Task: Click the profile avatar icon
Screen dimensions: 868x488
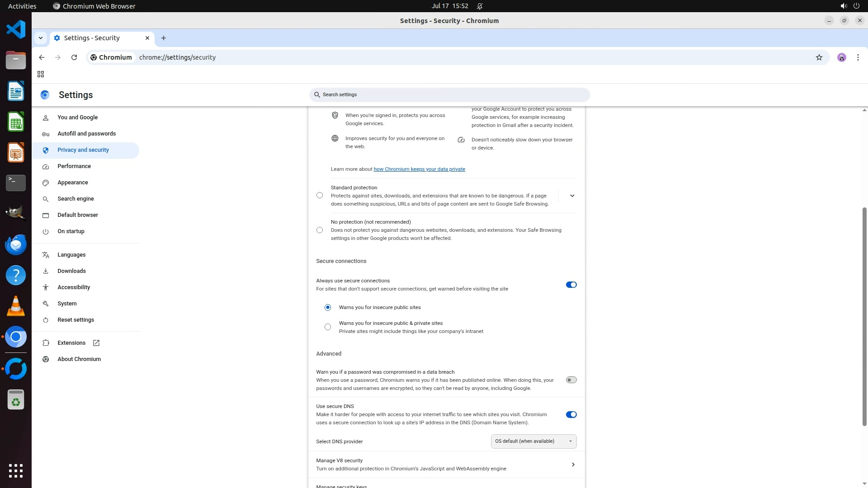Action: pos(841,57)
